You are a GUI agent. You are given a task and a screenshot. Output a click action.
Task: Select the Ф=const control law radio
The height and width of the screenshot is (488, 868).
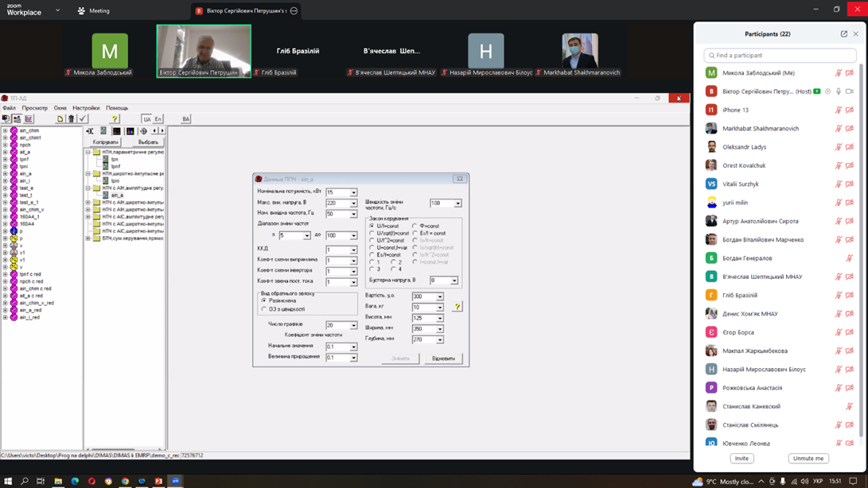pos(415,226)
